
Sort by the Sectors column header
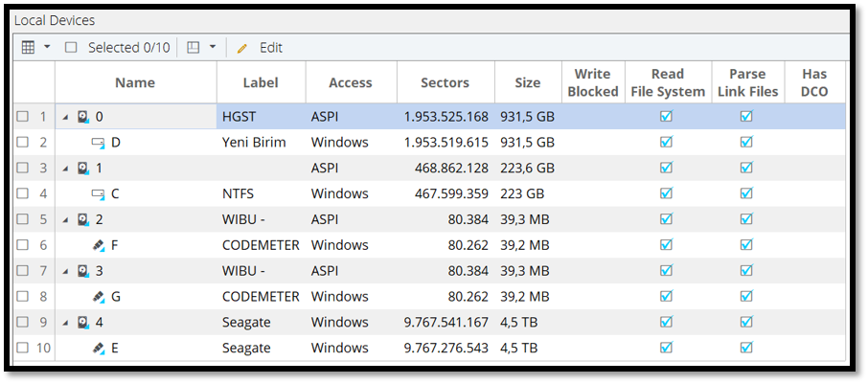[x=445, y=82]
